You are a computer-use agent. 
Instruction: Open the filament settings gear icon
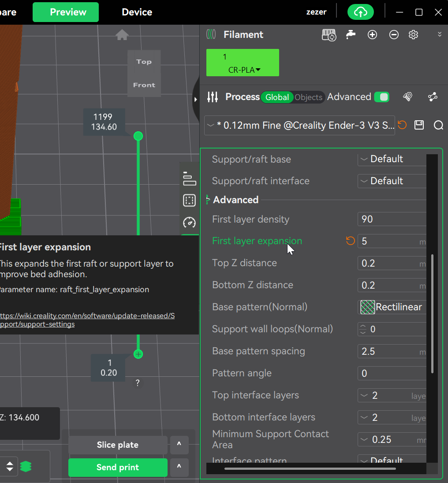pos(413,35)
